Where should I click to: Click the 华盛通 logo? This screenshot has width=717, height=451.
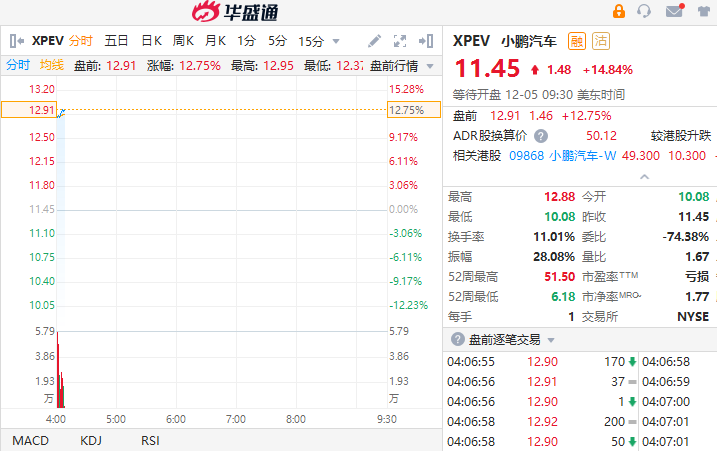click(235, 11)
